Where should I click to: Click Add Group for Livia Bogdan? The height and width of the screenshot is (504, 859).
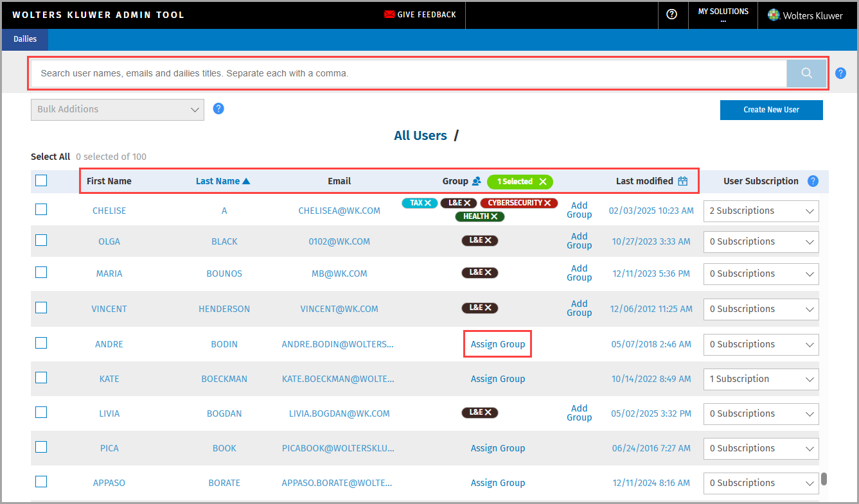pyautogui.click(x=580, y=413)
